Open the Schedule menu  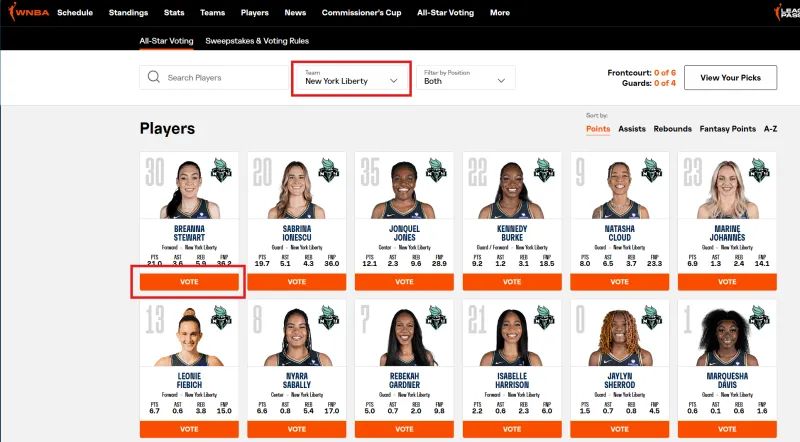[75, 12]
